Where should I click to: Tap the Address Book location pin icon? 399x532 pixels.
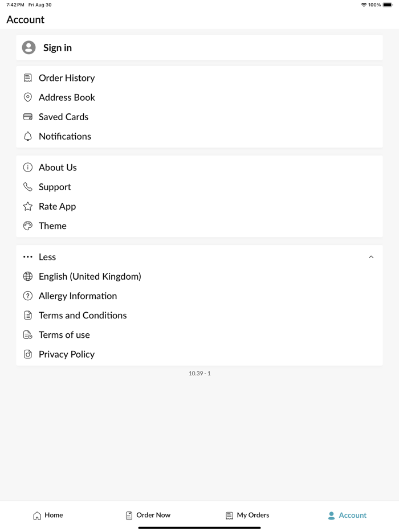[28, 97]
